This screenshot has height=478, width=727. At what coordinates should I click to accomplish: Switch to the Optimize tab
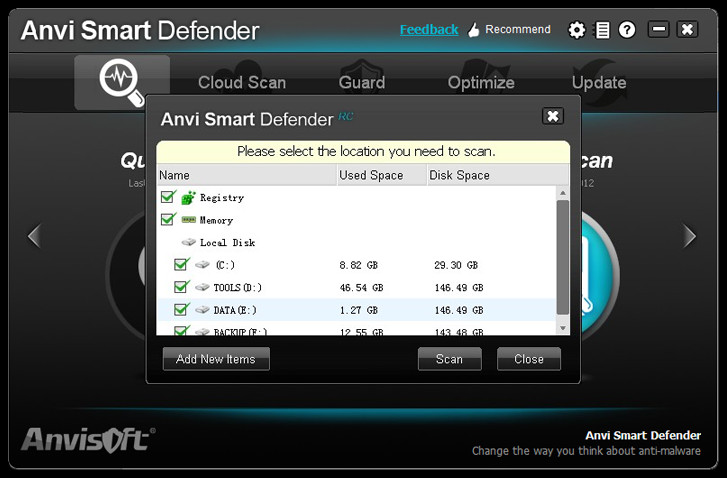point(481,83)
